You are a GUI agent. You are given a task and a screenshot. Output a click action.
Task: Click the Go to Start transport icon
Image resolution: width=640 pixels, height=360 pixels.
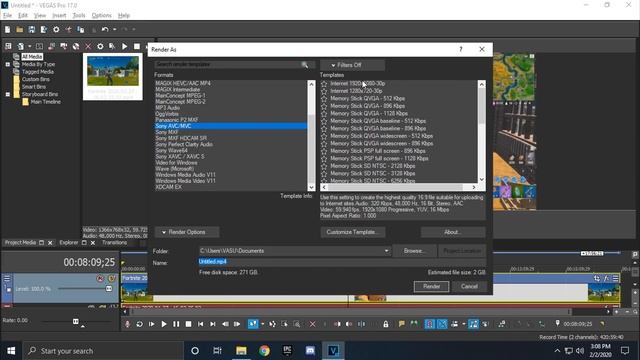click(x=200, y=324)
